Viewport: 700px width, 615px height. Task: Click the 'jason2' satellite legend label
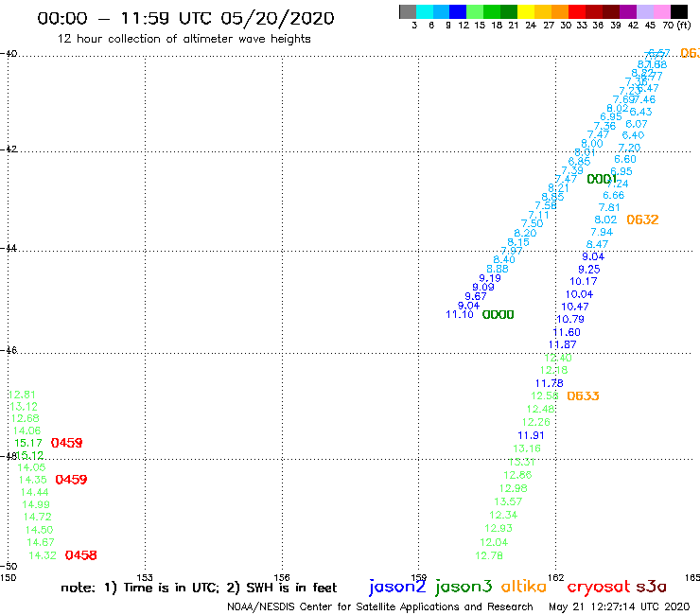point(397,587)
